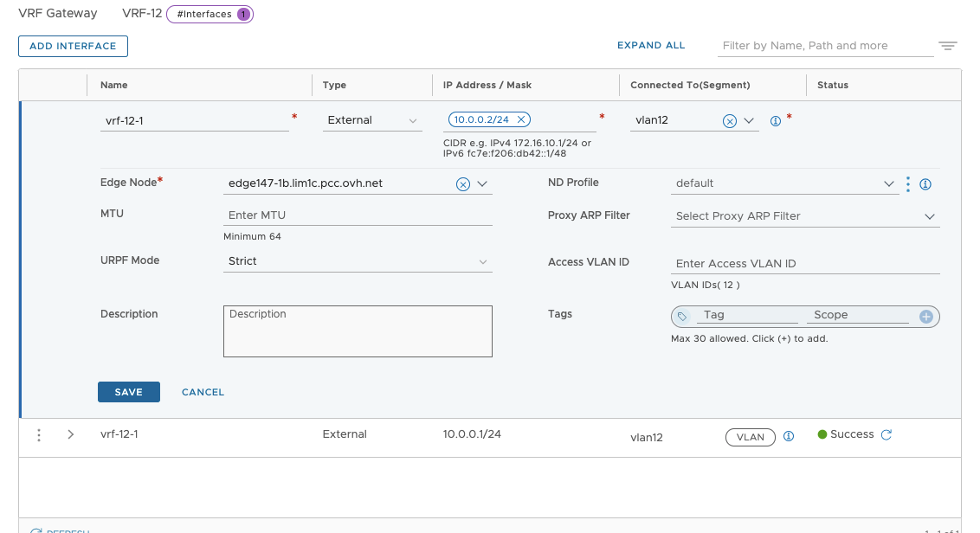This screenshot has height=533, width=980.
Task: Open the URPF Mode dropdown
Action: point(358,261)
